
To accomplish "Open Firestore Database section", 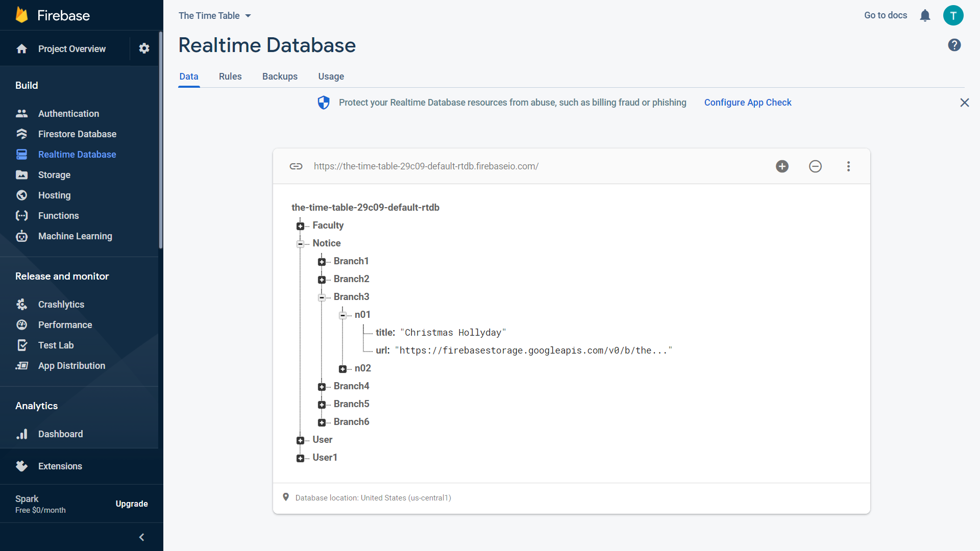I will point(77,134).
